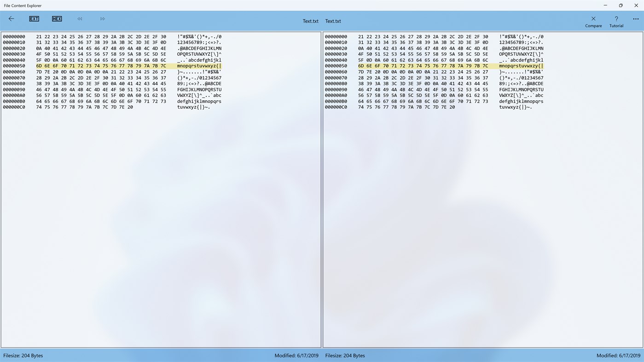
Task: Jump to the next difference
Action: coord(102,18)
